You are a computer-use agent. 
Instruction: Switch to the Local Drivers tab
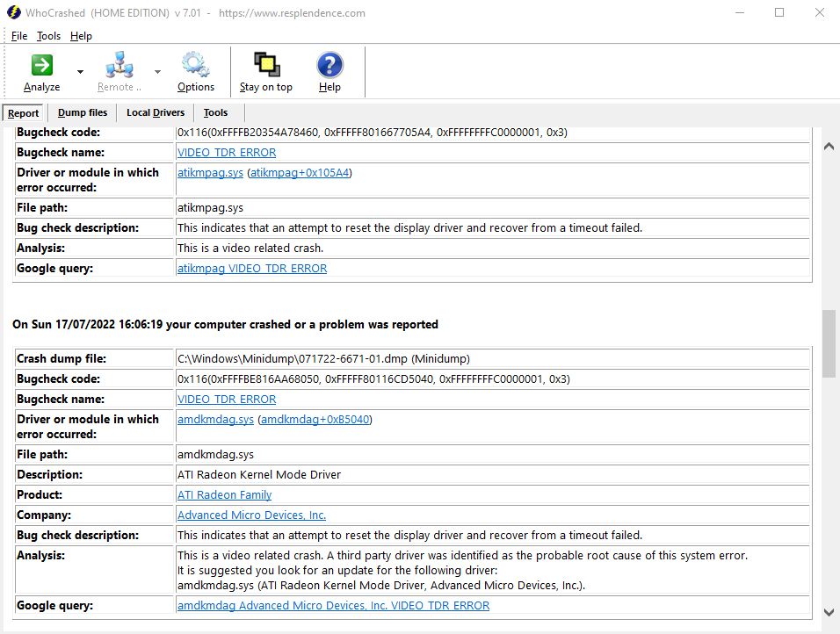click(156, 112)
